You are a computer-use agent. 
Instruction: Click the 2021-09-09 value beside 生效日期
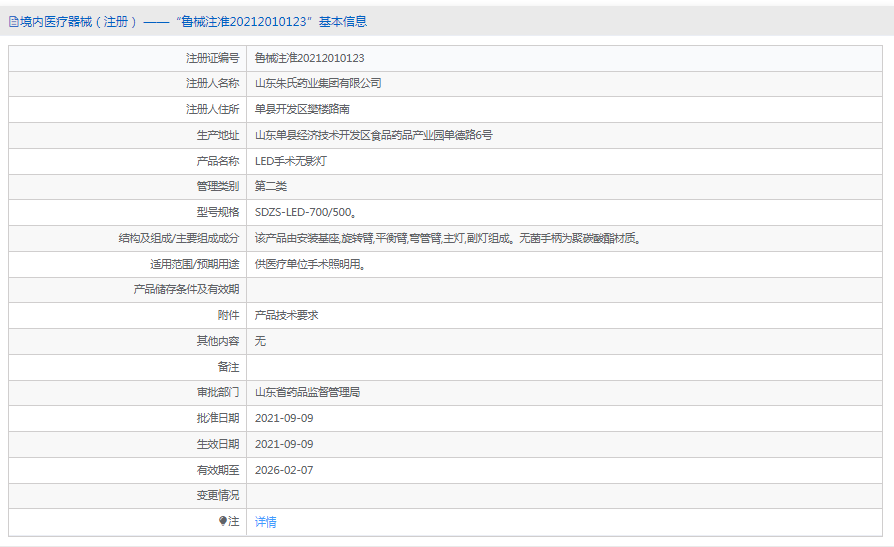(x=284, y=444)
